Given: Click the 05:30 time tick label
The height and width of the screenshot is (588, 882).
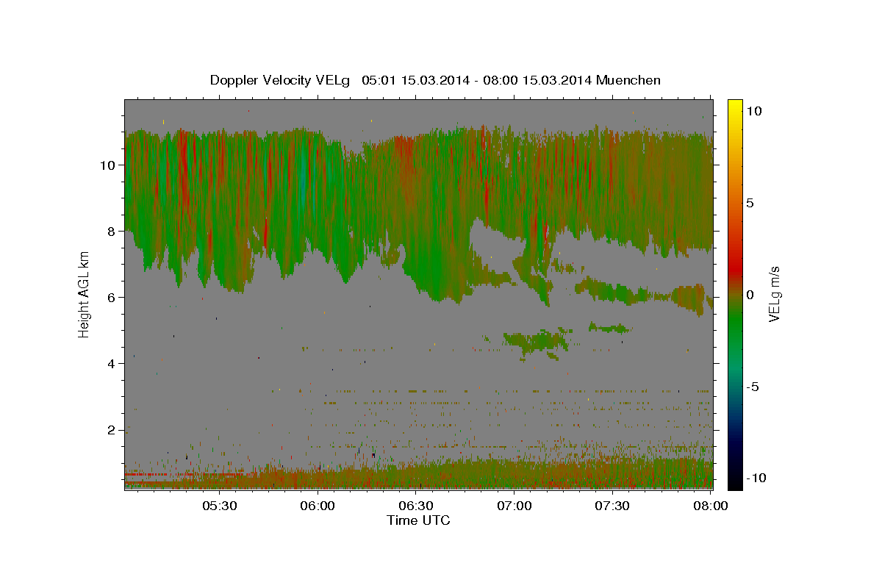Looking at the screenshot, I should (219, 506).
